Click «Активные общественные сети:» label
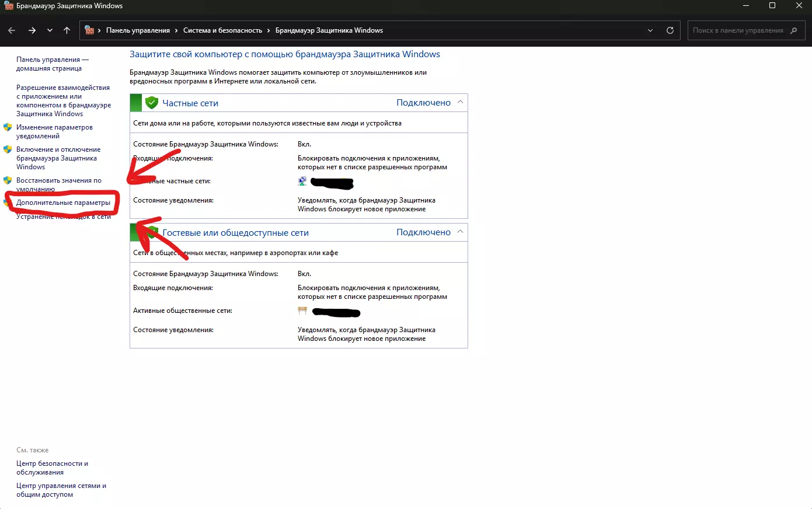 [x=183, y=311]
